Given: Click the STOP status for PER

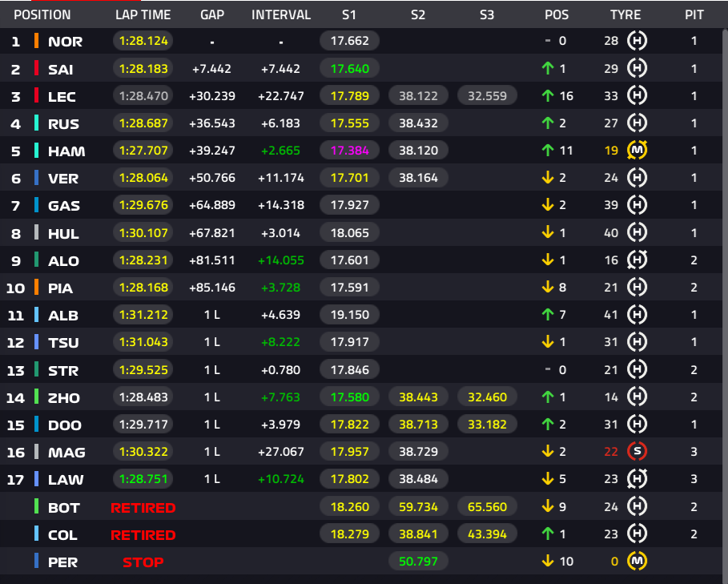Looking at the screenshot, I should click(x=143, y=562).
